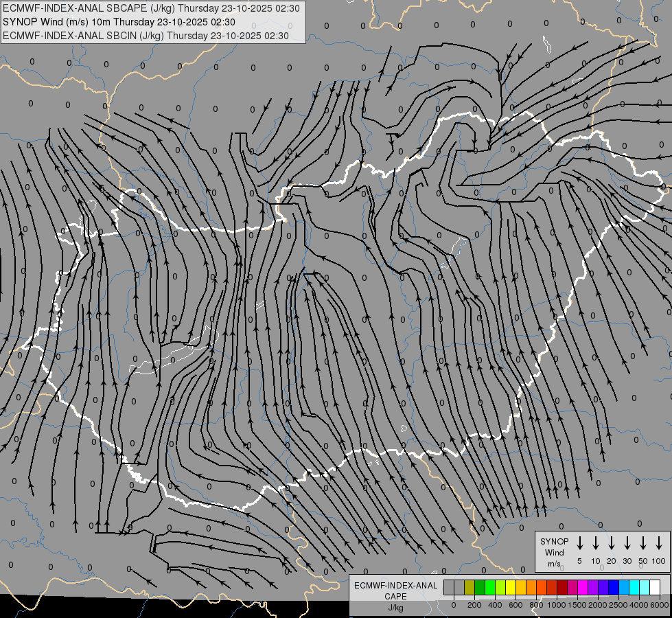
Task: Click the 100 m/s wind arrow in legend
Action: (x=659, y=543)
